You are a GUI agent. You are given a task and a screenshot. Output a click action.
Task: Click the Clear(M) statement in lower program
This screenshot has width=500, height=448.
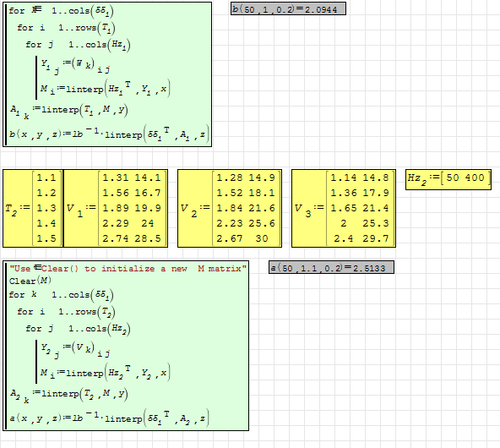pos(30,281)
